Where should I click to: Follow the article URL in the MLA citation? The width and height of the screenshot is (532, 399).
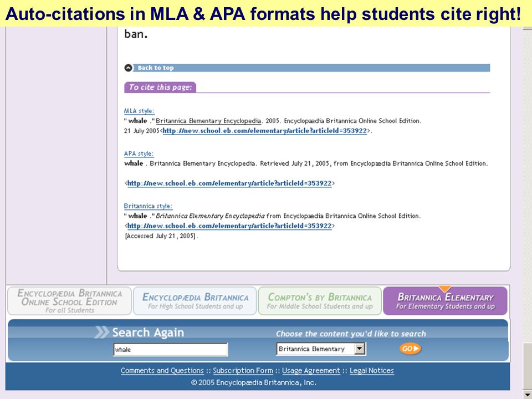[265, 131]
